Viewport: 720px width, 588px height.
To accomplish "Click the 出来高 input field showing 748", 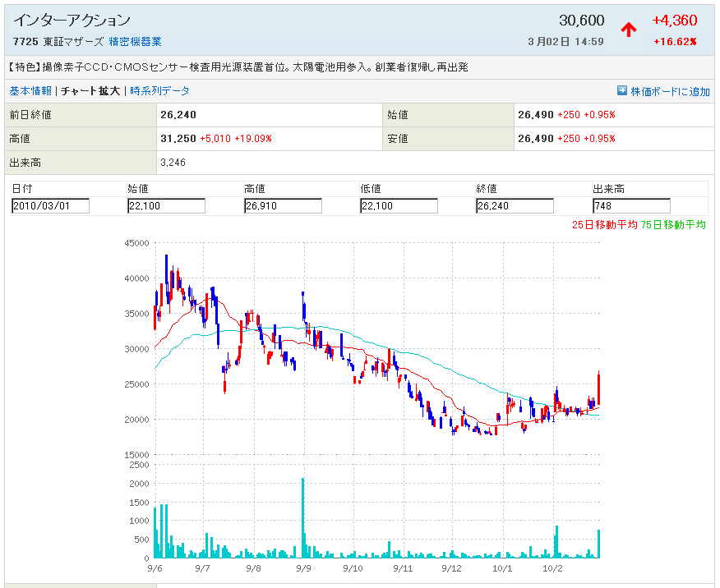I will [x=631, y=206].
